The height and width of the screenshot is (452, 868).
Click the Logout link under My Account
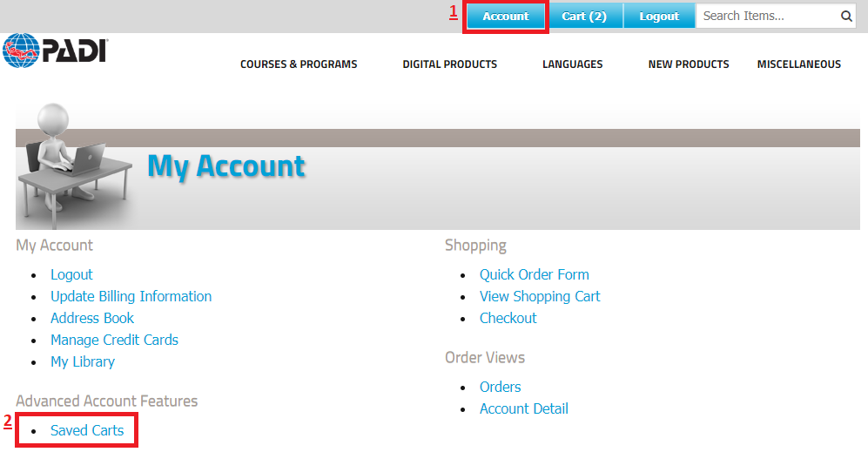71,274
